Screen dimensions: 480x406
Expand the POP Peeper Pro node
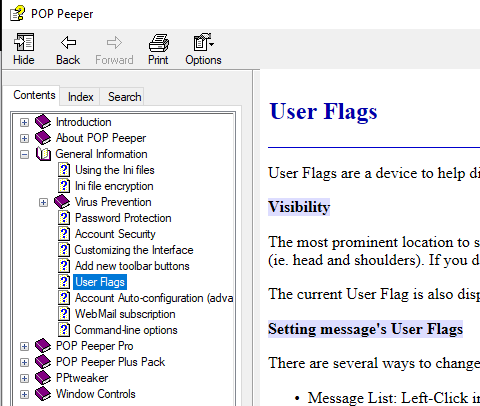tap(24, 346)
